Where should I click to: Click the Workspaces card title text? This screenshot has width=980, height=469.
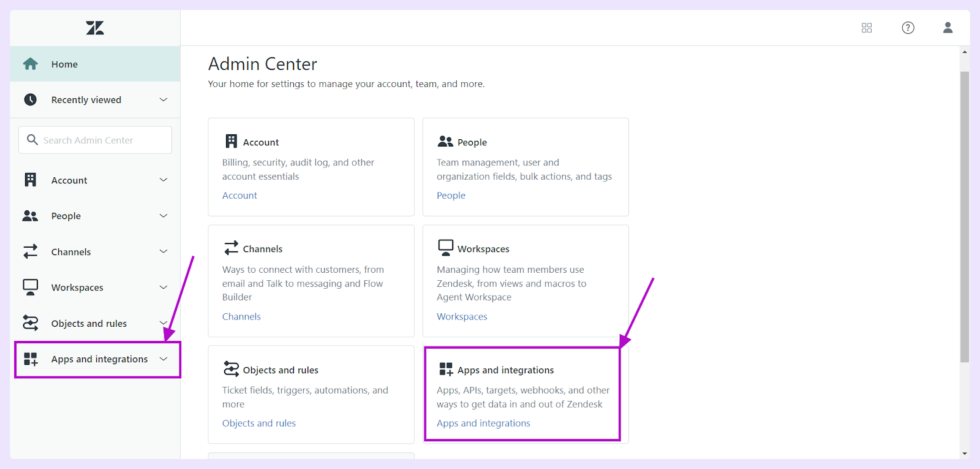(x=483, y=249)
